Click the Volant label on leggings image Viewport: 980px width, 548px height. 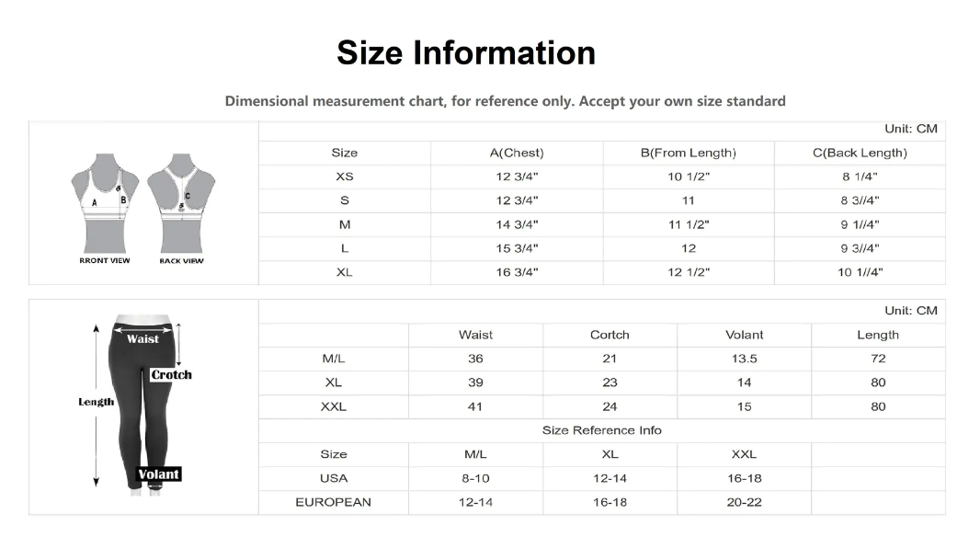tap(159, 474)
